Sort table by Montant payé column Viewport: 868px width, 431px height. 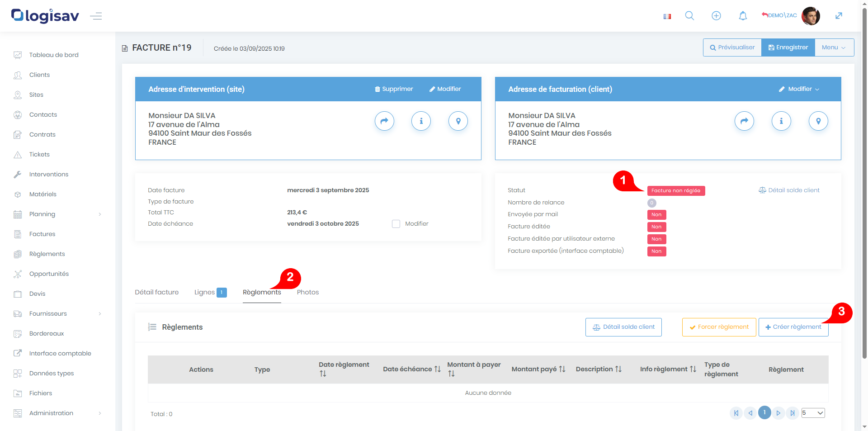tap(538, 369)
